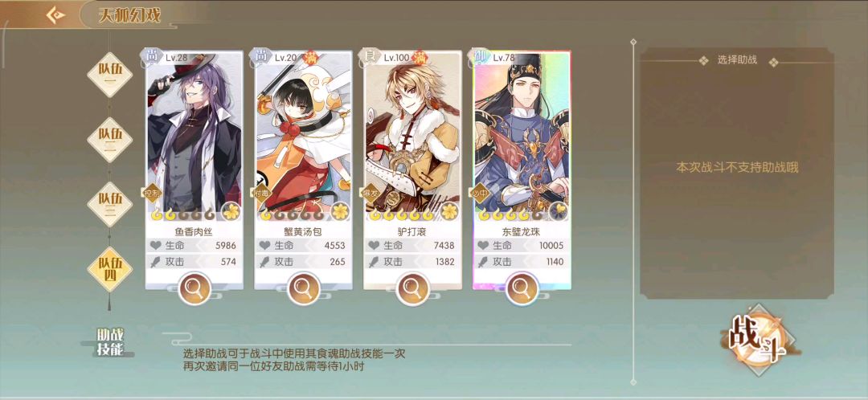This screenshot has height=400, width=868.
Task: Switch to team 队伍二
Action: 109,140
